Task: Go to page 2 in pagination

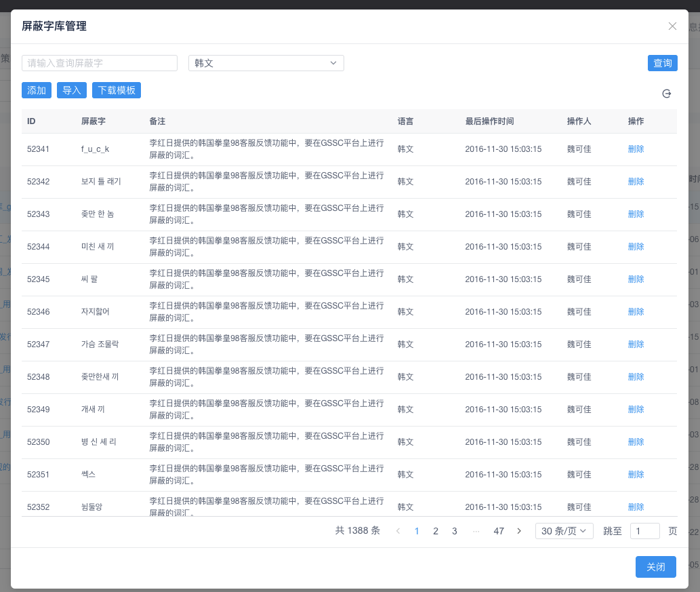Action: point(436,531)
